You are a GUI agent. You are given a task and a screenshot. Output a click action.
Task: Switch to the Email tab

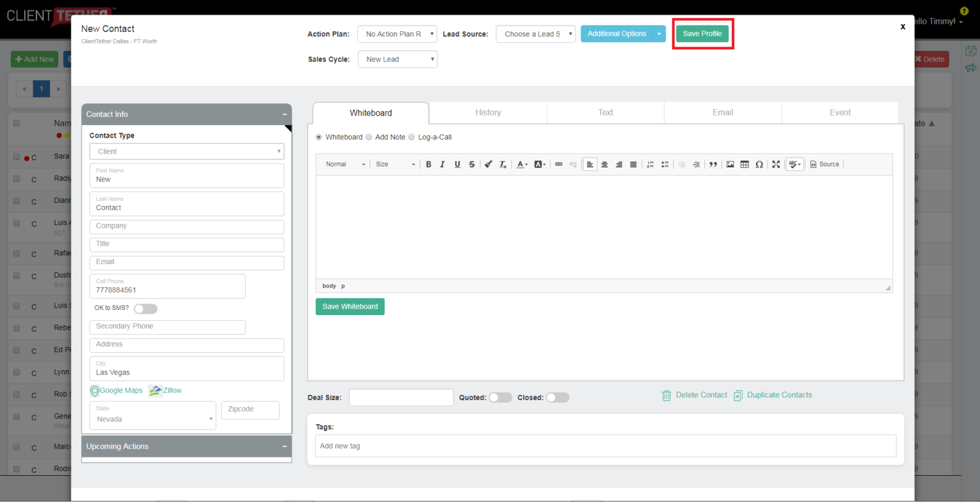click(x=722, y=113)
